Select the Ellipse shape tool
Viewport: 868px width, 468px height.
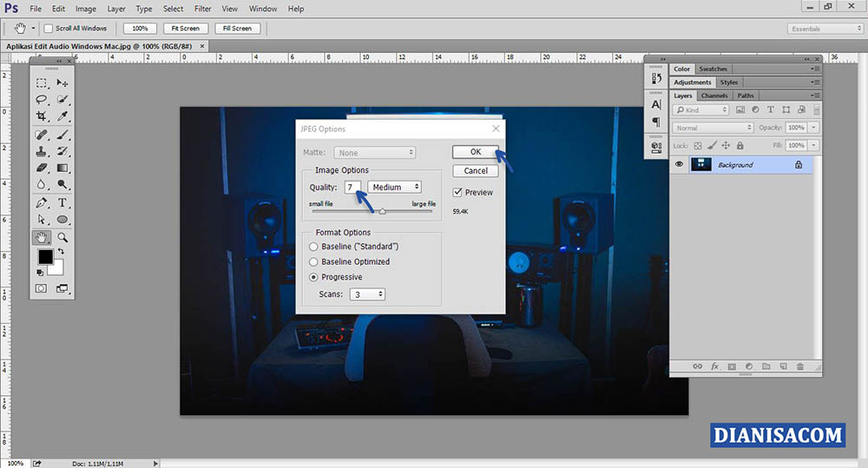coord(62,220)
